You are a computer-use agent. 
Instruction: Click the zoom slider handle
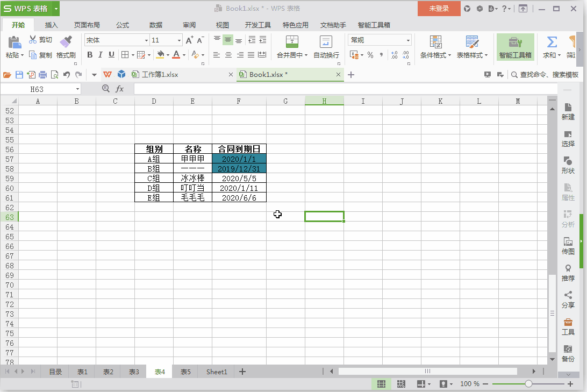point(528,384)
